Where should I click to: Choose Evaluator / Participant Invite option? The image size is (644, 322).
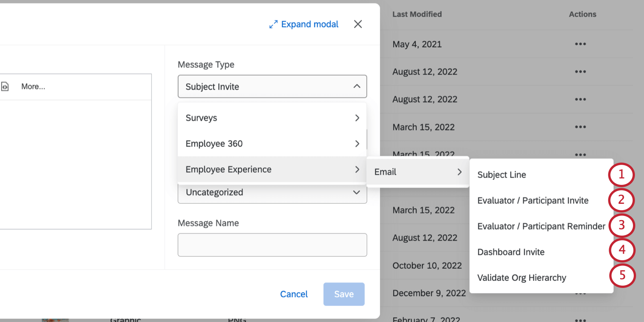tap(533, 200)
